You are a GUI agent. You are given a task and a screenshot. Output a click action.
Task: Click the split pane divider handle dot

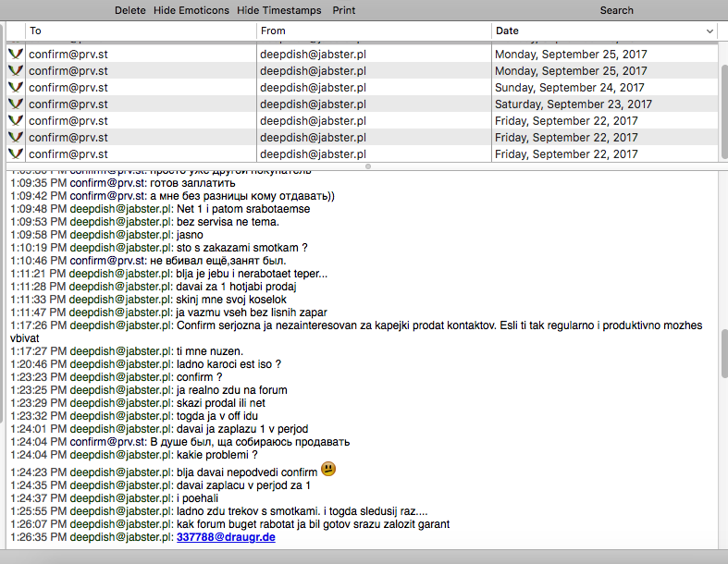[368, 166]
